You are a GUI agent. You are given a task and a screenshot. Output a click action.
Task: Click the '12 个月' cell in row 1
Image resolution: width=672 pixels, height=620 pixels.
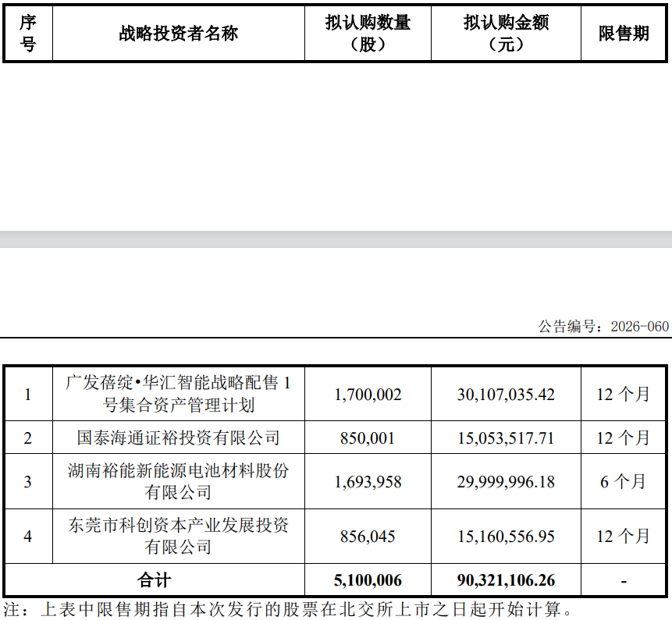tap(623, 394)
